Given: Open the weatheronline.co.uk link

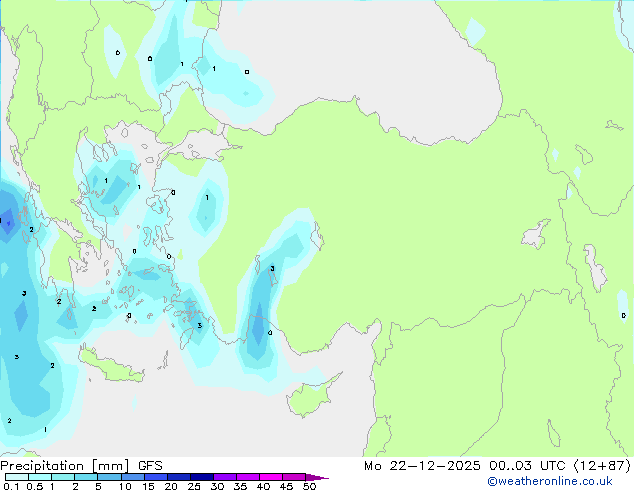Looking at the screenshot, I should coord(549,481).
